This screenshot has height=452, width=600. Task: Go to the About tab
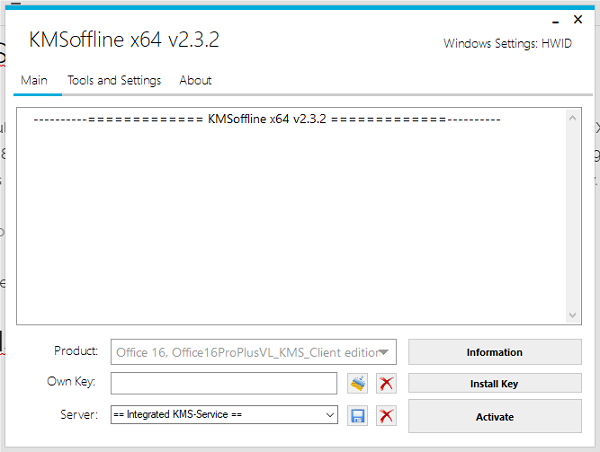click(x=196, y=80)
